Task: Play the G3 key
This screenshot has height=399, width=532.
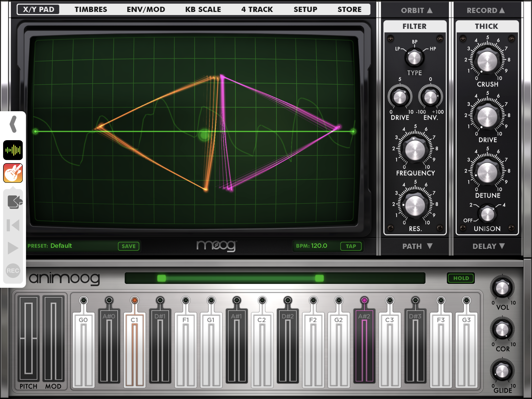Action: pyautogui.click(x=466, y=350)
